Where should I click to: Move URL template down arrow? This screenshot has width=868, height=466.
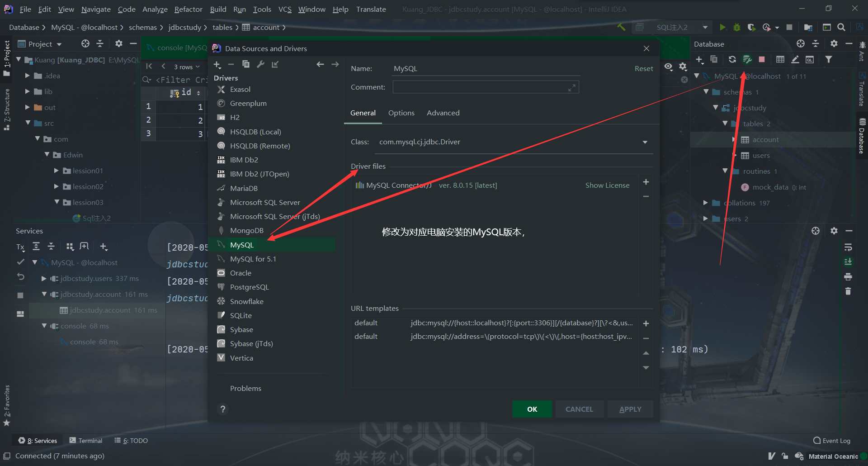click(x=646, y=368)
